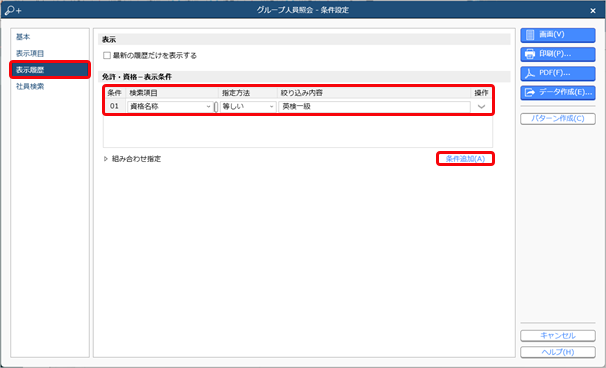Click the 絞り込み内容 field containing 英検一級
606x368 pixels.
374,106
